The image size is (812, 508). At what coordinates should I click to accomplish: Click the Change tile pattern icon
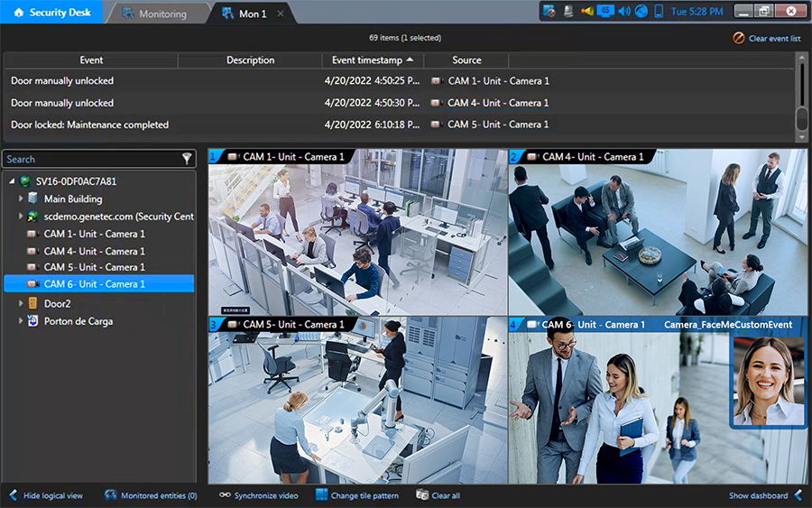pos(321,495)
